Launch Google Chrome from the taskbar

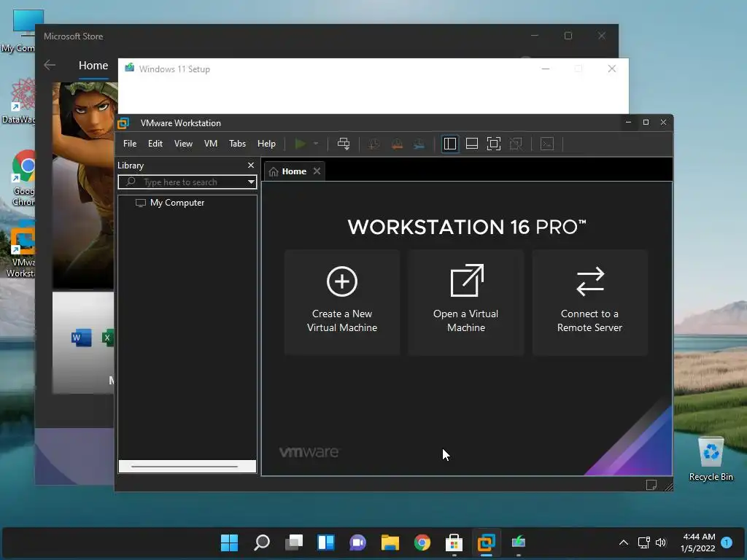422,542
